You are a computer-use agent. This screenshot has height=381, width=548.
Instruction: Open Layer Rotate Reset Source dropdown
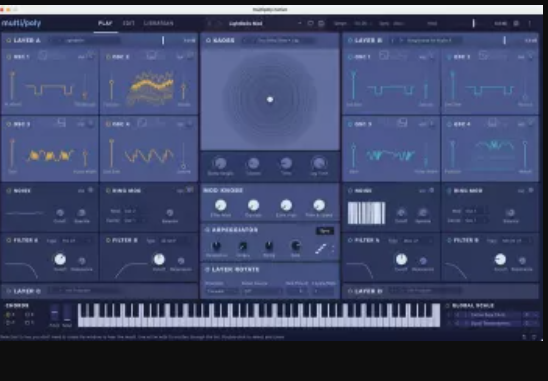click(x=262, y=291)
